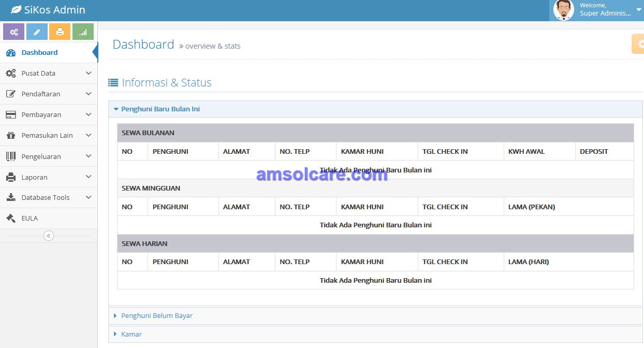Open the Pendaftaran menu item
The height and width of the screenshot is (348, 644).
coord(49,94)
